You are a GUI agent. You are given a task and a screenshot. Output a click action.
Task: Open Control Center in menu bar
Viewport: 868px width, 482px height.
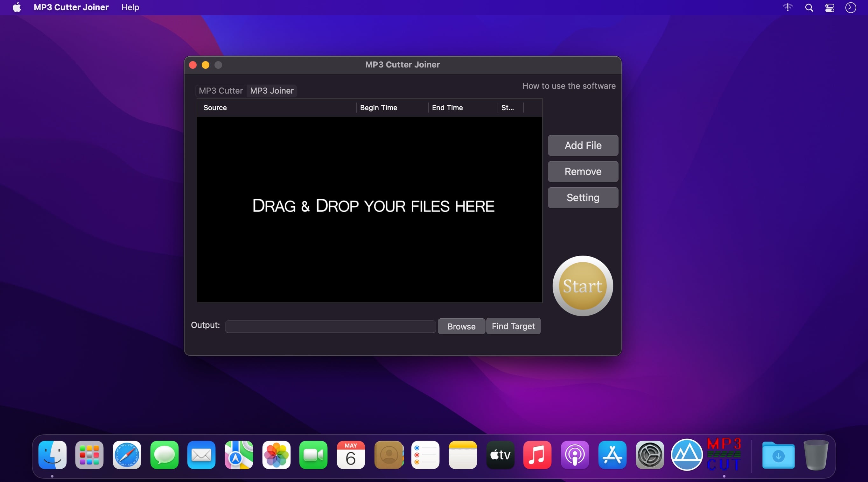point(829,7)
